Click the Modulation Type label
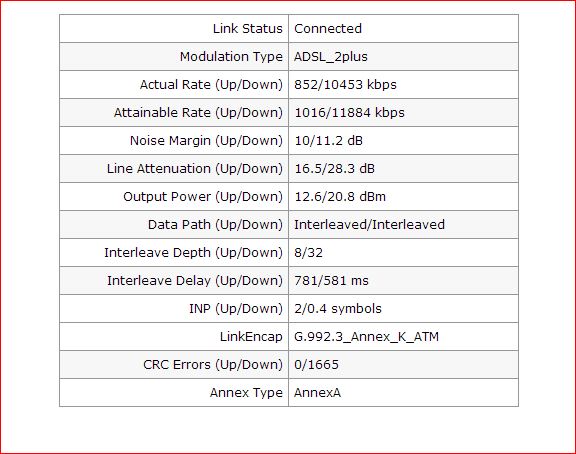Viewport: 576px width, 454px height. pos(231,57)
